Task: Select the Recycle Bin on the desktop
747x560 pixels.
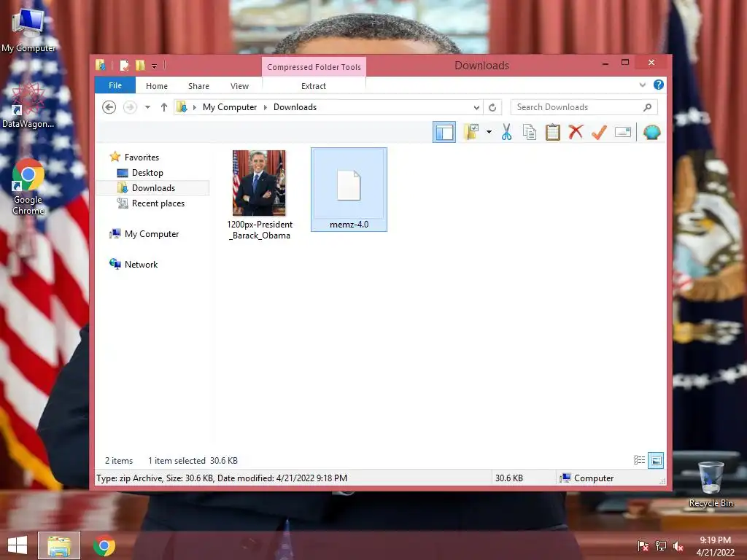Action: click(x=711, y=484)
